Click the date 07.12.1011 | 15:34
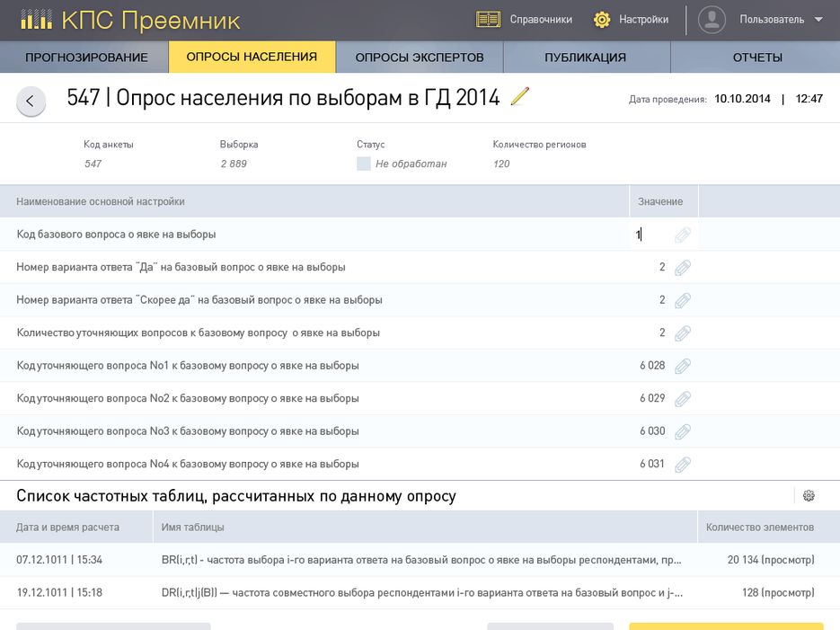The height and width of the screenshot is (630, 840). (x=59, y=560)
